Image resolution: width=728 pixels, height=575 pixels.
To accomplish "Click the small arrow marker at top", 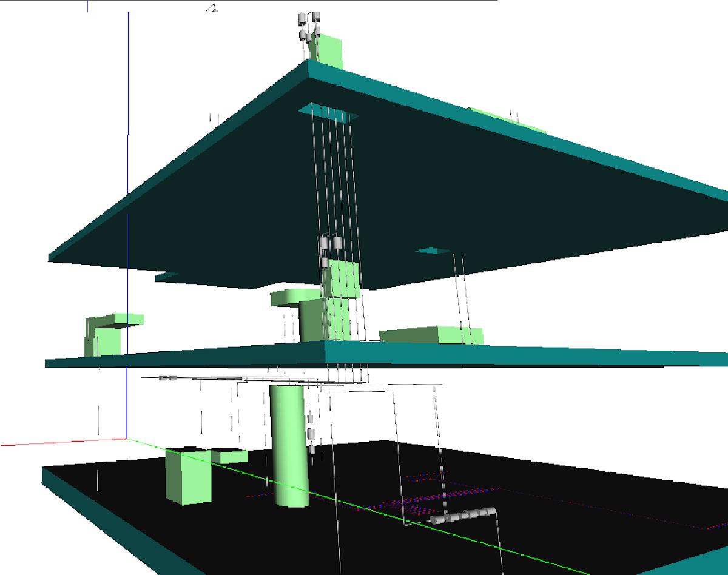I will tap(212, 8).
